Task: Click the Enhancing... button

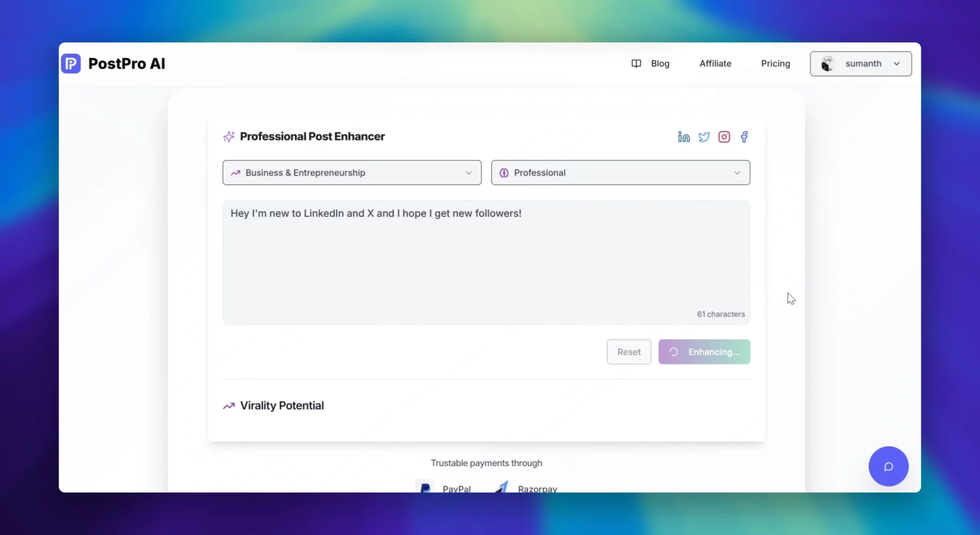Action: (704, 352)
